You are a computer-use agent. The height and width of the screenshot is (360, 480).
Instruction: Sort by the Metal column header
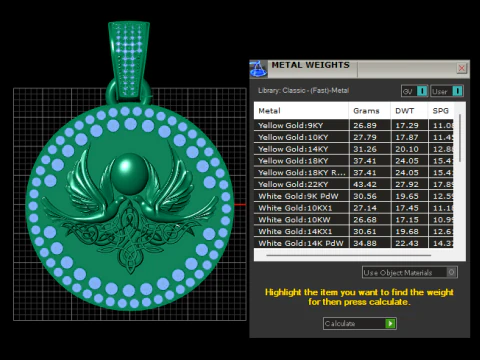[x=301, y=111]
